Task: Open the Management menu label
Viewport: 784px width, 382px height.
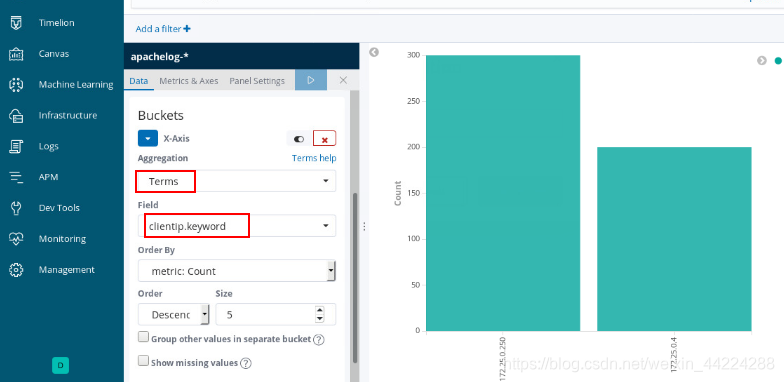Action: pos(66,270)
